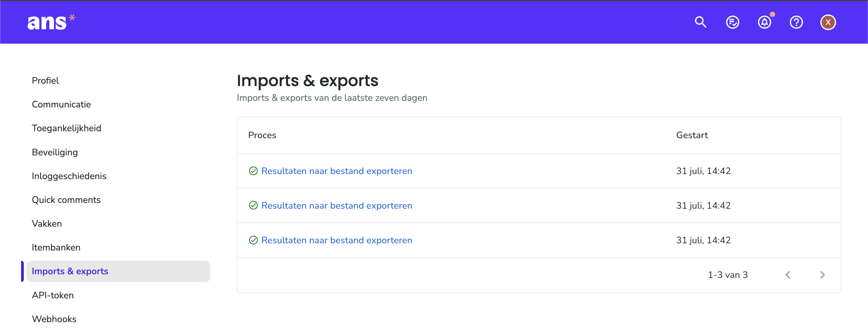Viewport: 868px width, 333px height.
Task: Select Toegankelijkheid in the sidebar
Action: click(66, 128)
